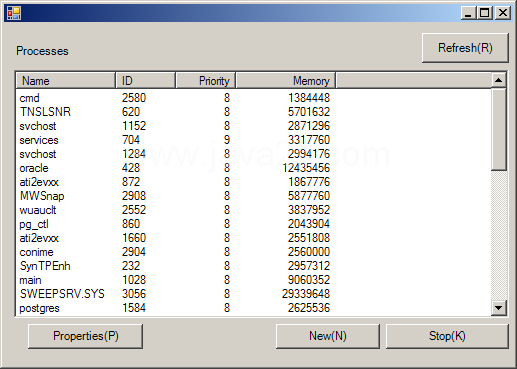The height and width of the screenshot is (369, 517).
Task: Click memory value 29339648
Action: coord(306,294)
